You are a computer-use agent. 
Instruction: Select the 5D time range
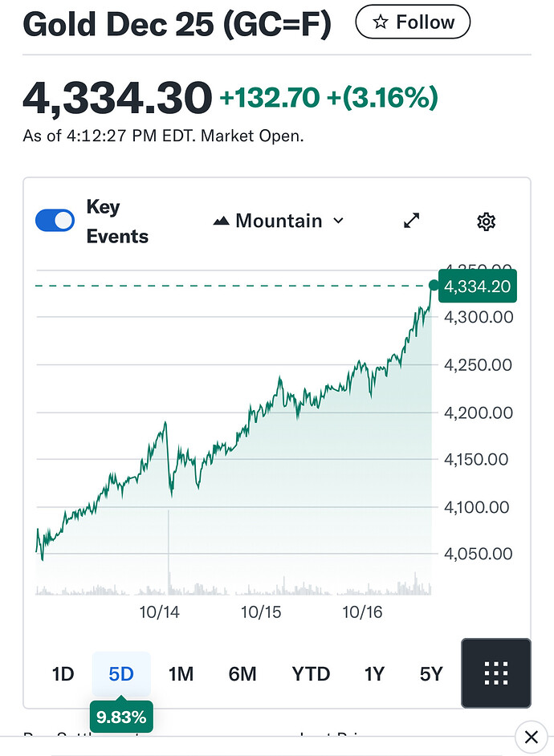[121, 674]
